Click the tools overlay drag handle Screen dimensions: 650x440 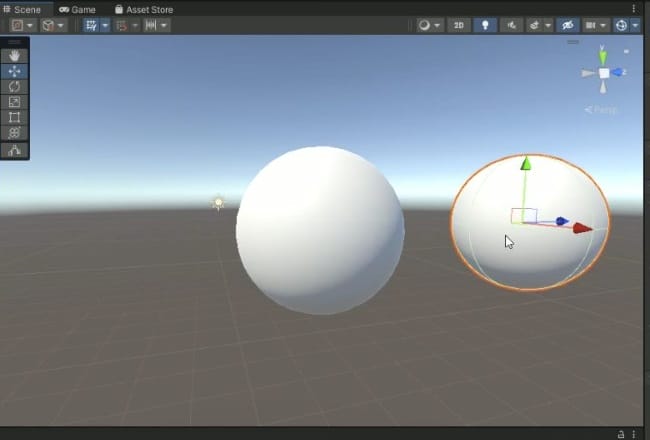coord(14,42)
